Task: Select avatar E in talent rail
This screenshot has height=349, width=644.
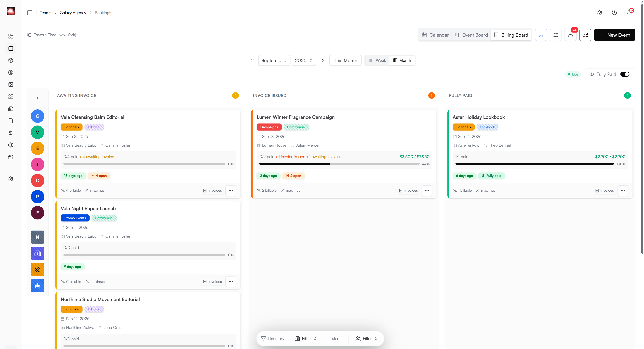Action: pos(38,148)
